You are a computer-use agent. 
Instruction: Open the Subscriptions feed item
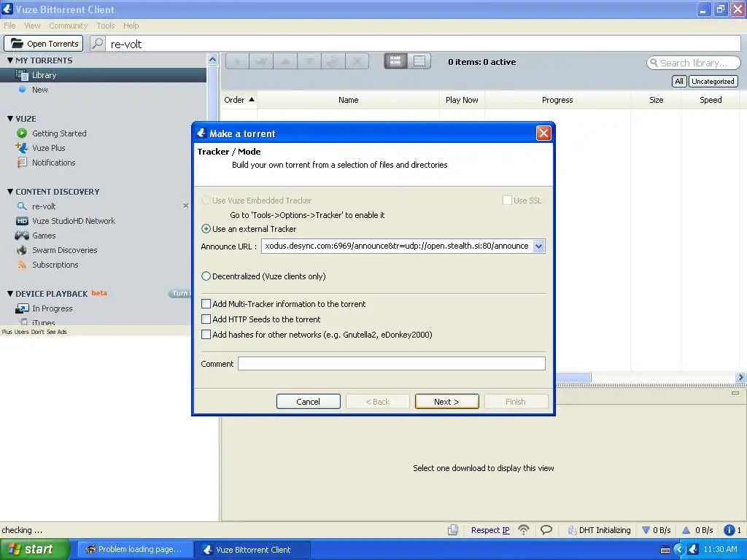[55, 265]
